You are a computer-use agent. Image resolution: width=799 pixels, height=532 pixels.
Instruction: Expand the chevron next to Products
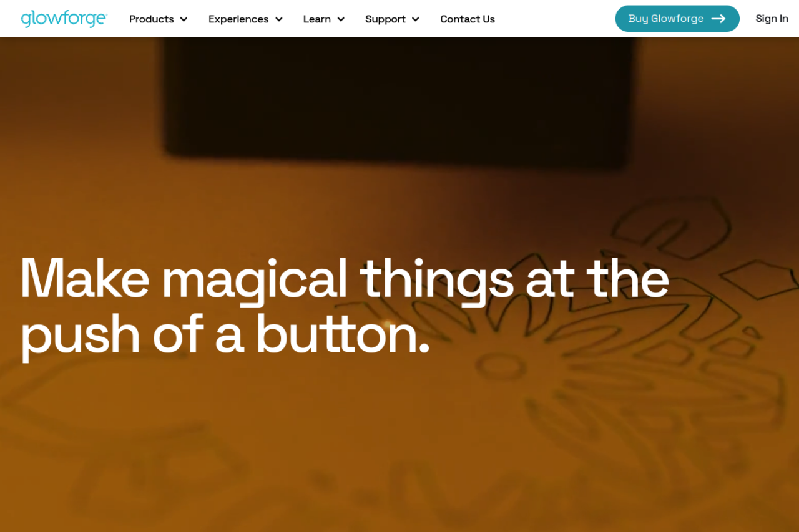(x=184, y=19)
